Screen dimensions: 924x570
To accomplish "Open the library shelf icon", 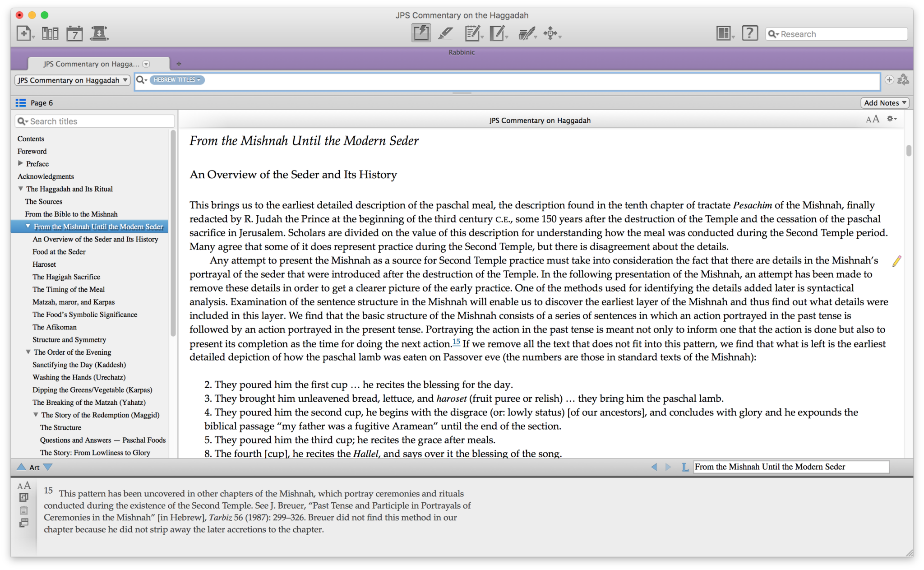I will [50, 33].
